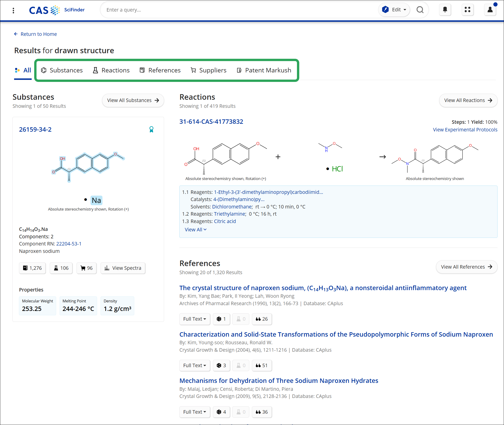Click the search magnifier icon

(420, 10)
